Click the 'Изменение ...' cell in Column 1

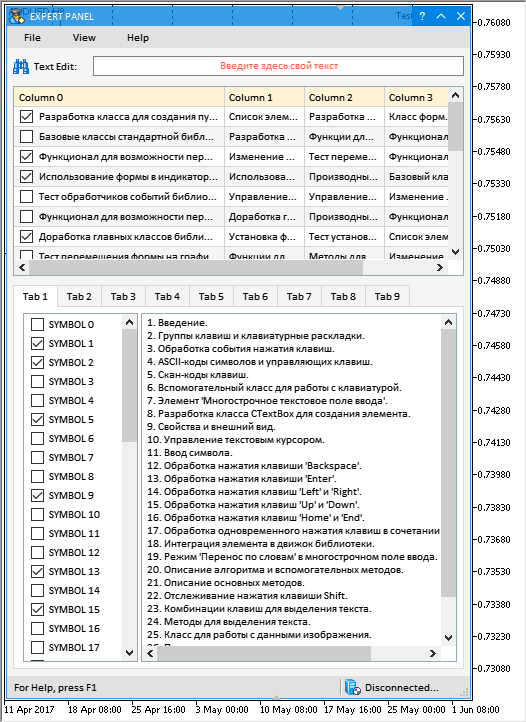click(264, 157)
